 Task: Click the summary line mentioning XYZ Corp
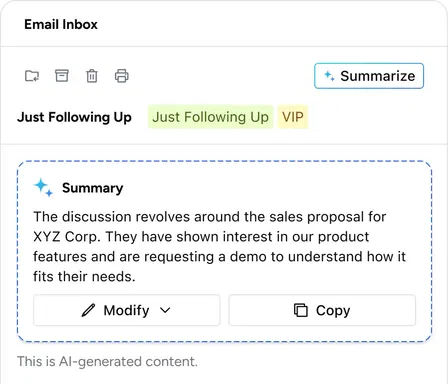201,237
